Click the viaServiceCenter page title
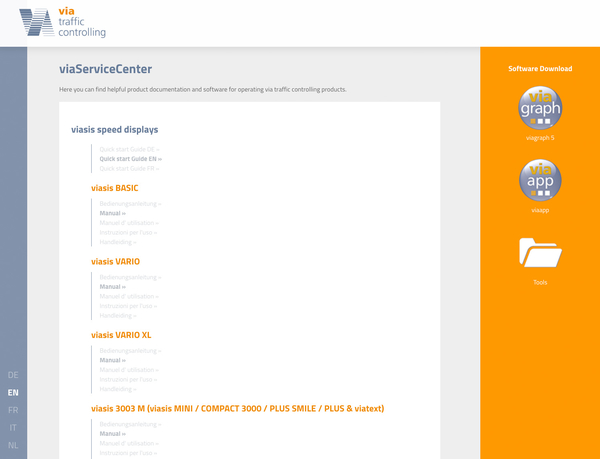 coord(105,69)
